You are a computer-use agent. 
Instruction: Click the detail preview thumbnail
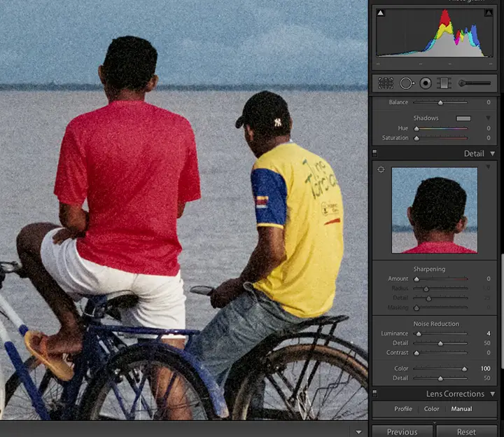[435, 210]
